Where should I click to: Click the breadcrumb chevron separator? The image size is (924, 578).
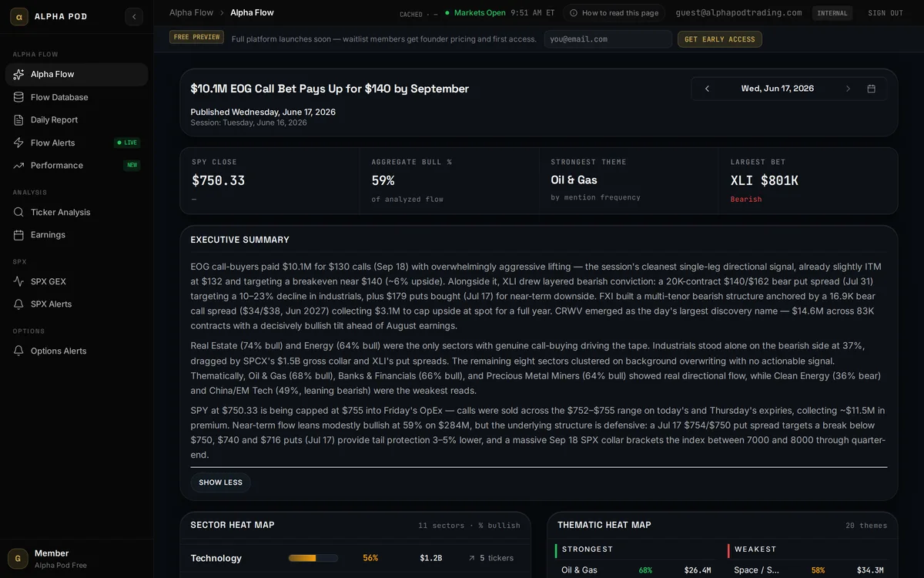point(222,12)
